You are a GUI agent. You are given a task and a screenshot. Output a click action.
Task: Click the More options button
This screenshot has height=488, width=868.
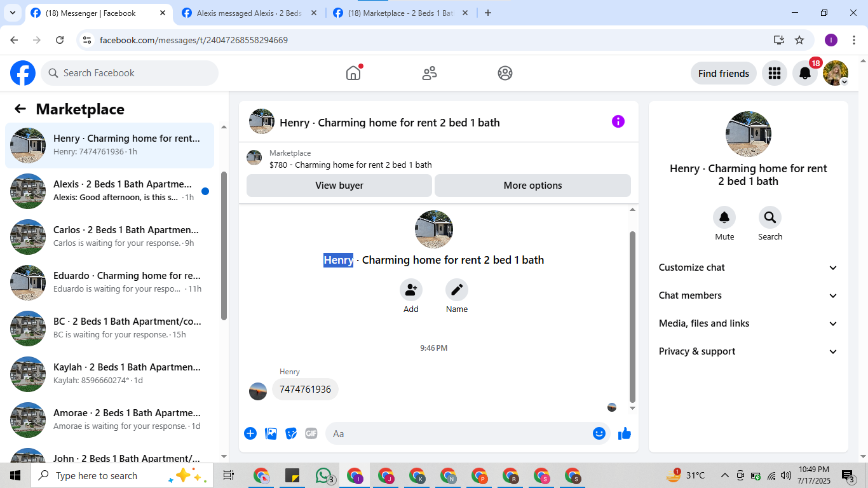point(532,186)
